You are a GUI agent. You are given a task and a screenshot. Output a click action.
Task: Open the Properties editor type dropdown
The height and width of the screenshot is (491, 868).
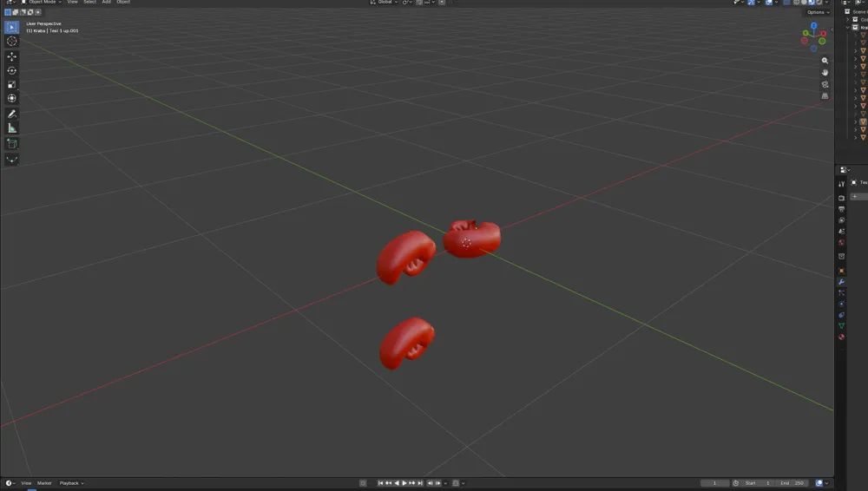click(845, 170)
